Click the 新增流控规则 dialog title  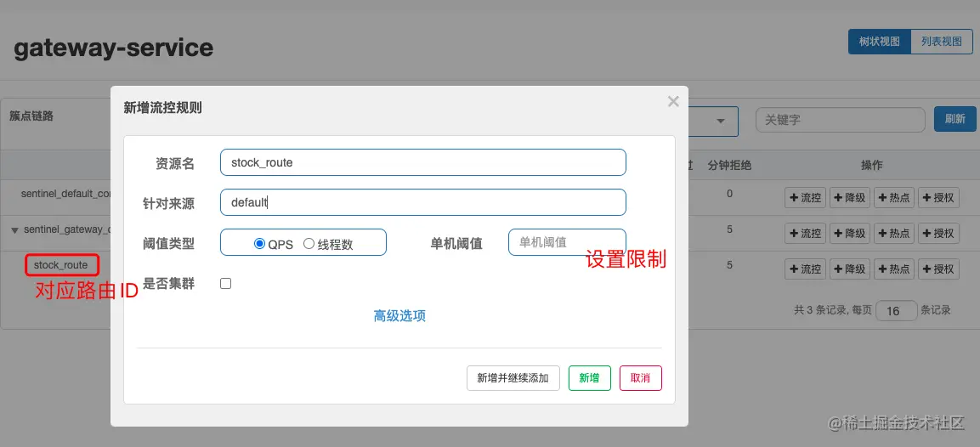click(162, 108)
